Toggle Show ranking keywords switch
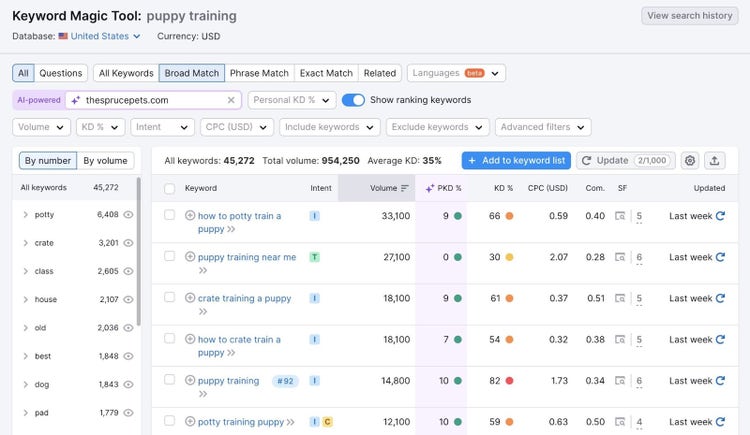 (353, 100)
